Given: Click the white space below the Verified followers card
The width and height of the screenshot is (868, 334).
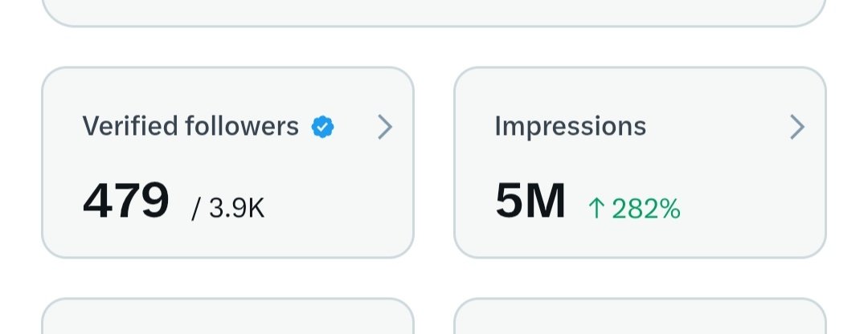Looking at the screenshot, I should click(227, 278).
